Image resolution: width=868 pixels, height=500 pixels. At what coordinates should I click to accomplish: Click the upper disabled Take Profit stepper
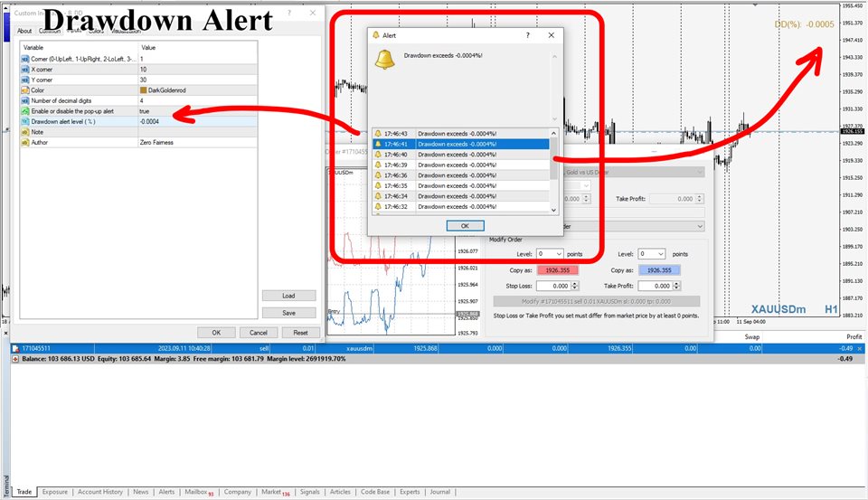click(699, 198)
